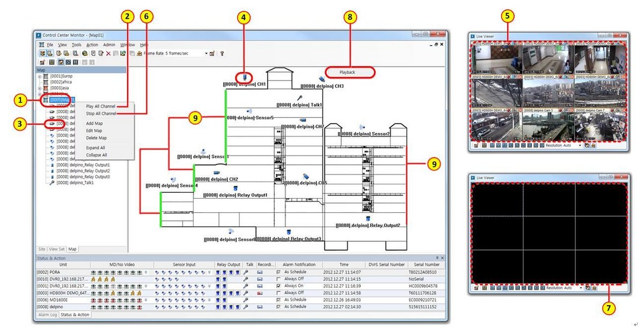Screen dimensions: 644x332
Task: Select Stop All Channel in context menu
Action: coord(101,113)
